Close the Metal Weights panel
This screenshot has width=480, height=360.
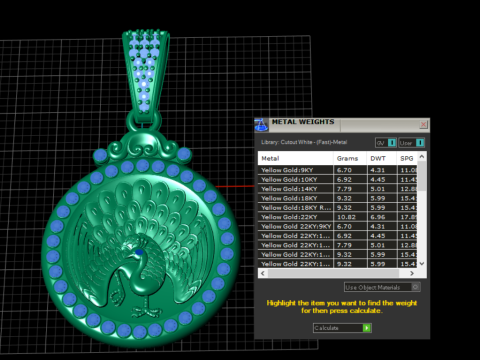pyautogui.click(x=423, y=125)
